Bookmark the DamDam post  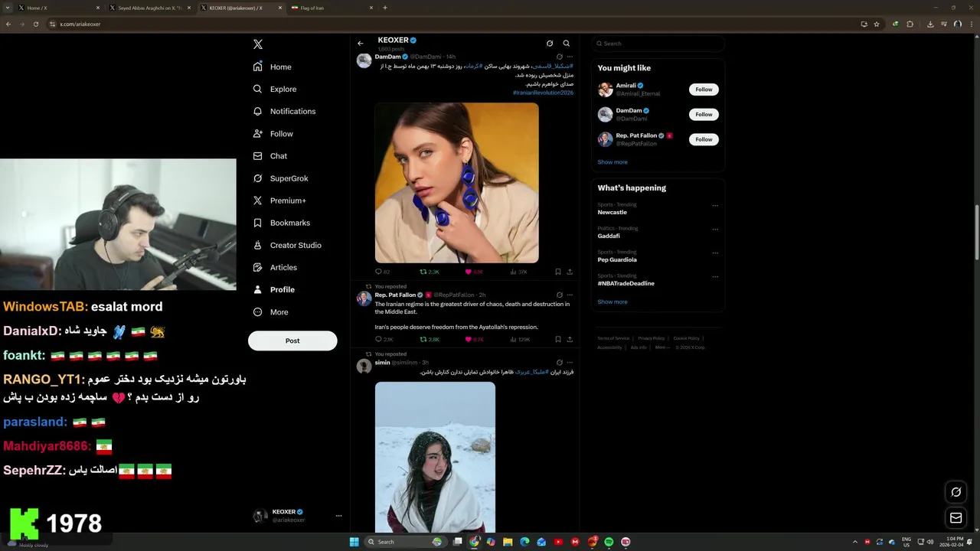pyautogui.click(x=558, y=272)
